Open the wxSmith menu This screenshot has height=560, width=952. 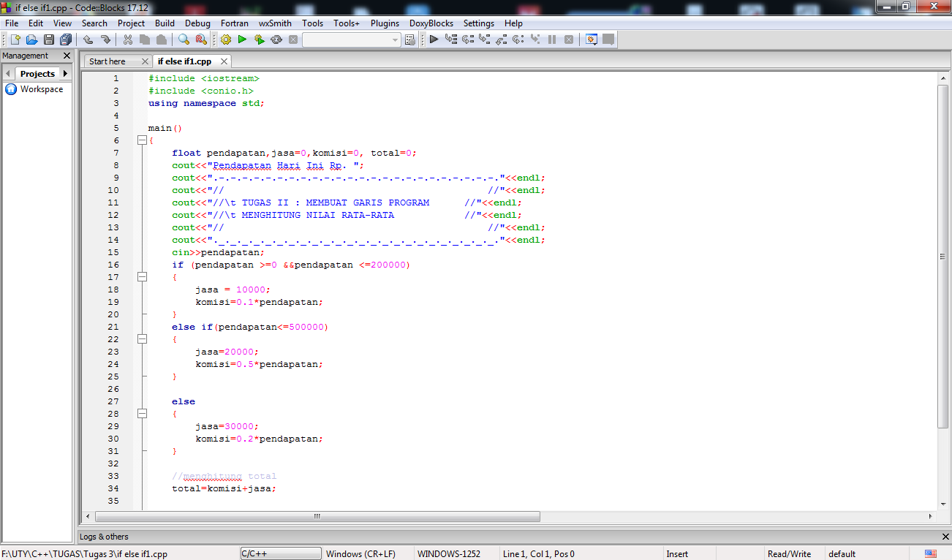pos(275,23)
